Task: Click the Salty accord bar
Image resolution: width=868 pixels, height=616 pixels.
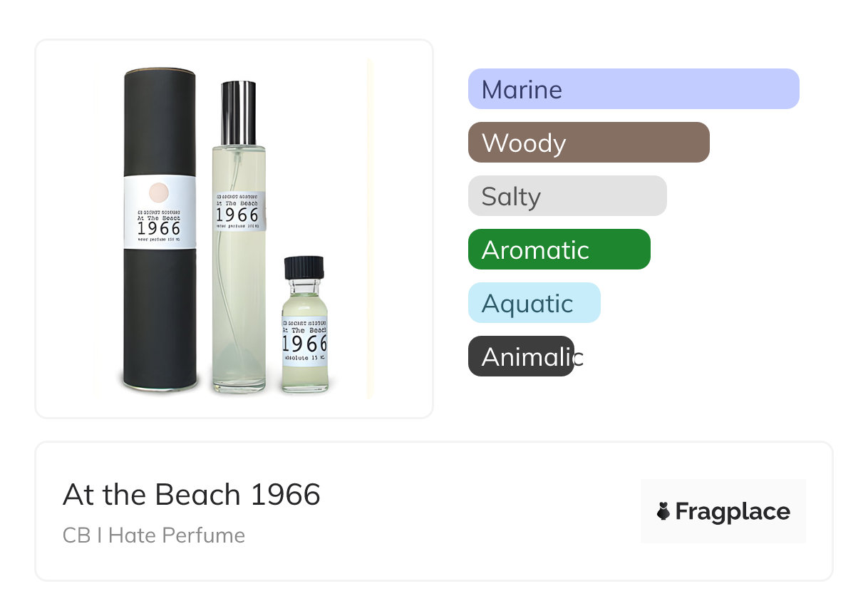Action: tap(567, 196)
